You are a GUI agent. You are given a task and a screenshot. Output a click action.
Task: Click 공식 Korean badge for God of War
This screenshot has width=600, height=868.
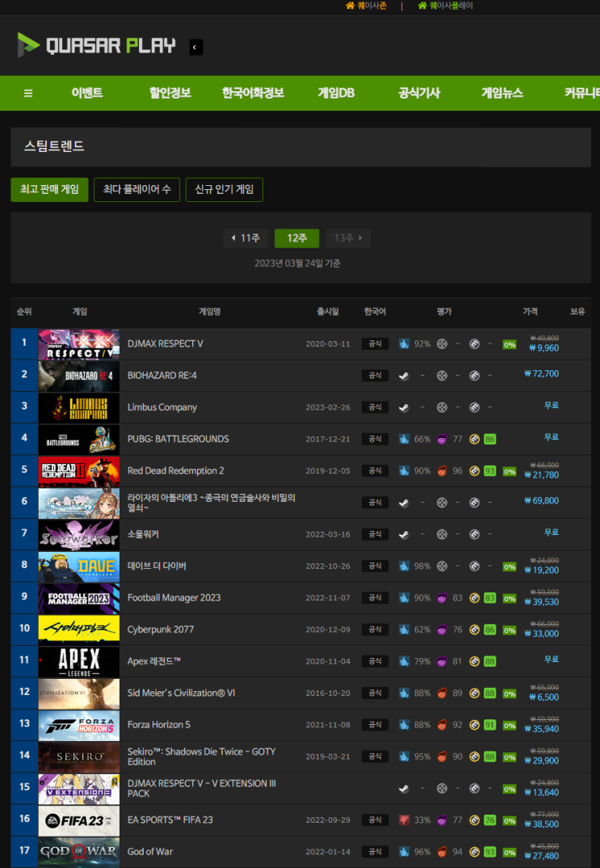point(375,852)
